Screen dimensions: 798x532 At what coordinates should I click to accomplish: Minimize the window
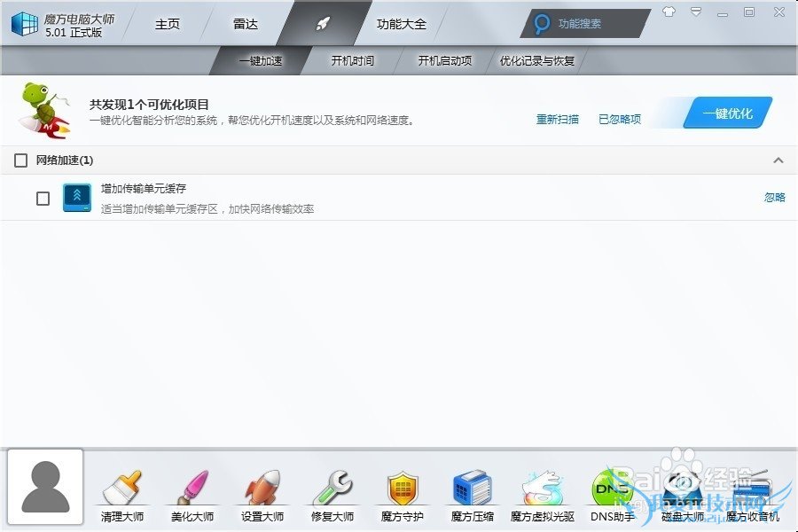[722, 13]
